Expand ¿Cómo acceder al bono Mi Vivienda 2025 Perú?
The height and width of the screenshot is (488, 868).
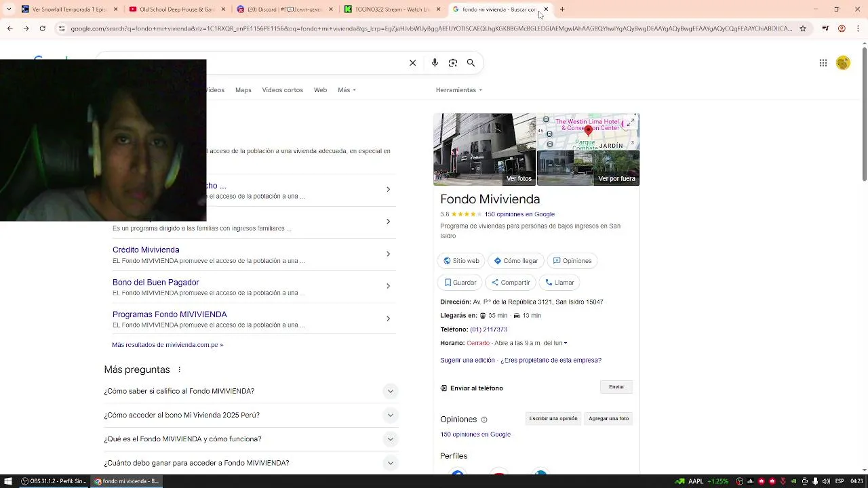[250, 415]
